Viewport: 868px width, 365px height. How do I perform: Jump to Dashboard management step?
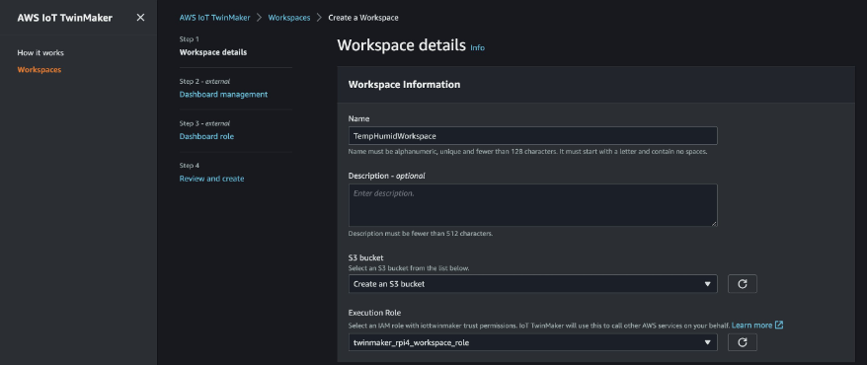coord(223,95)
